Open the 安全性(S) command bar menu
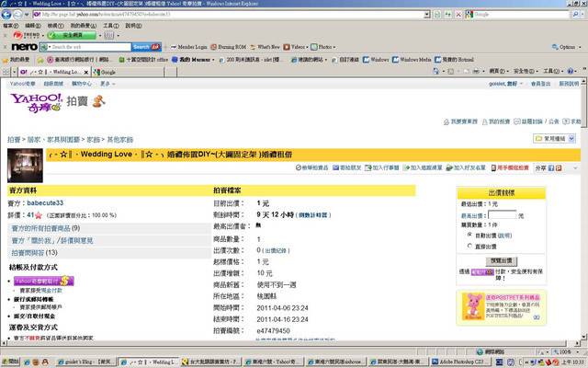The height and width of the screenshot is (368, 588). click(526, 71)
